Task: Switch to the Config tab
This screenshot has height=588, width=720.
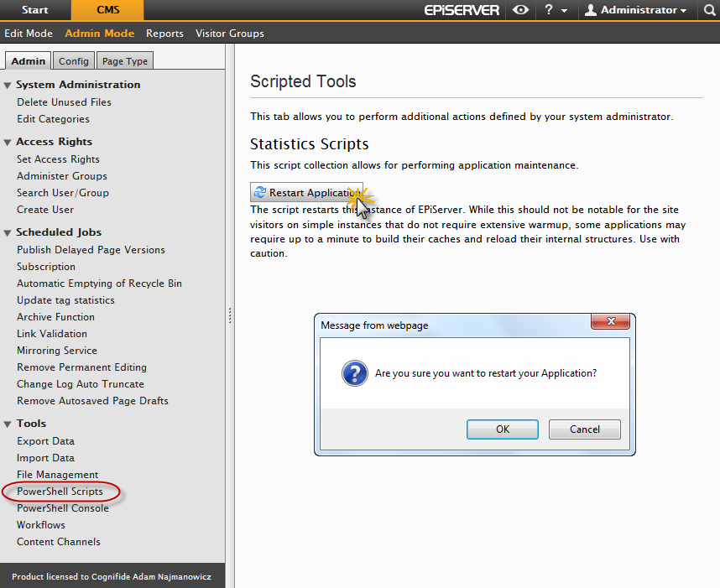Action: pyautogui.click(x=74, y=61)
